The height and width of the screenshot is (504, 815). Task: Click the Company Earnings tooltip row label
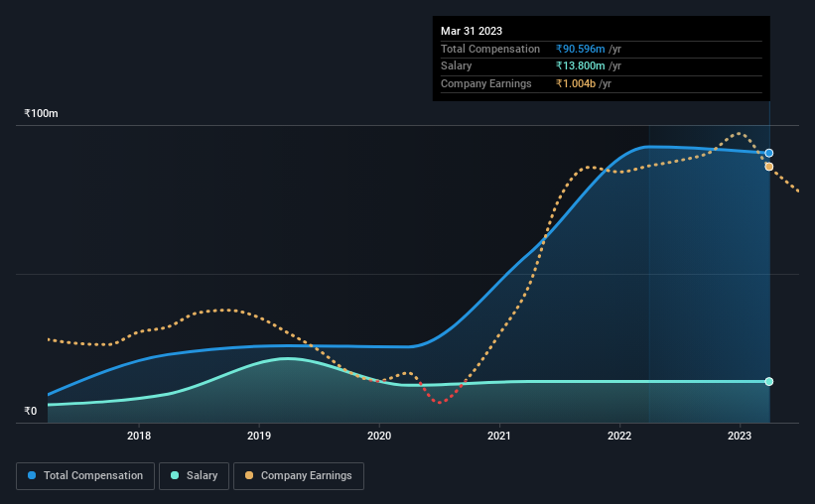486,83
